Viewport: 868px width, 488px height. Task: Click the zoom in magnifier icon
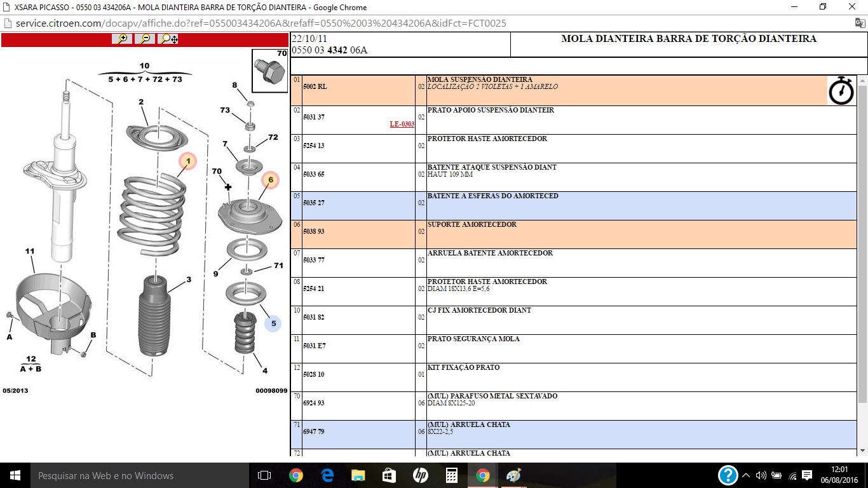(x=122, y=39)
